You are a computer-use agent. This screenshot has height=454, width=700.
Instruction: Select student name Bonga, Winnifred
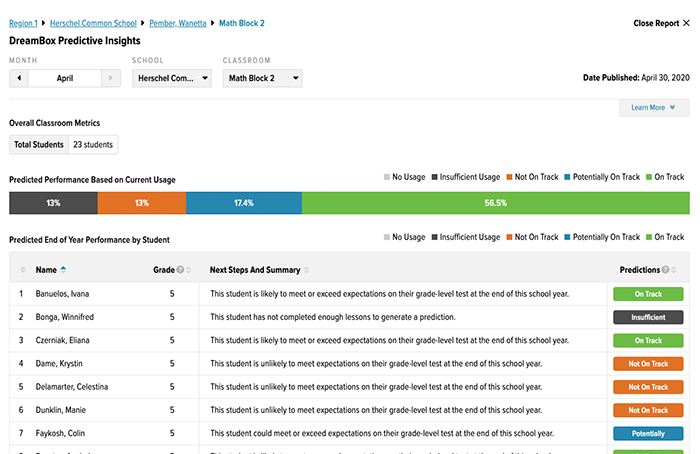coord(65,317)
